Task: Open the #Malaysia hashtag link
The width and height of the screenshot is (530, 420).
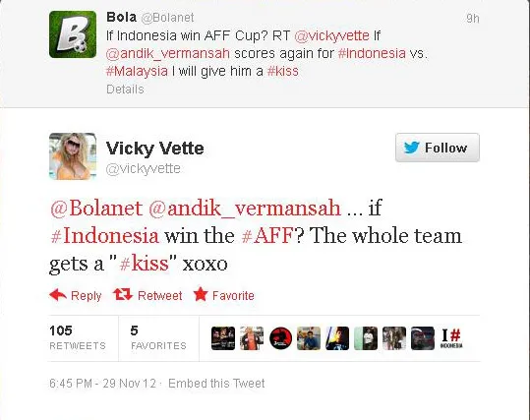Action: 137,71
